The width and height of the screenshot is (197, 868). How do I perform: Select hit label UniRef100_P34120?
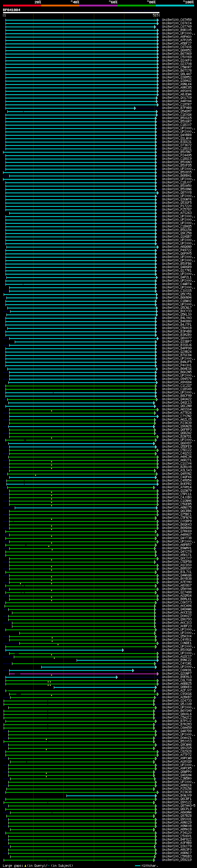coord(177,833)
